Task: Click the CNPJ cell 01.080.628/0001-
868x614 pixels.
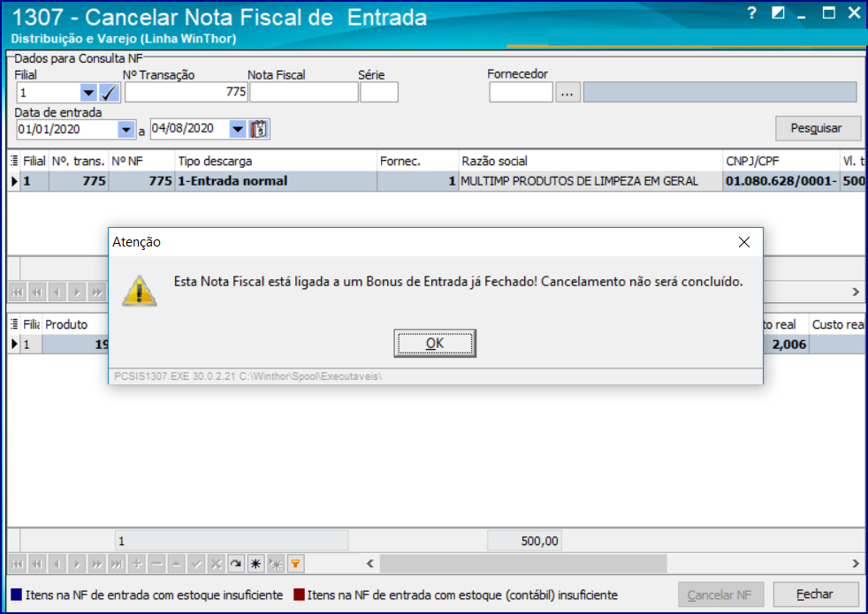Action: point(780,181)
